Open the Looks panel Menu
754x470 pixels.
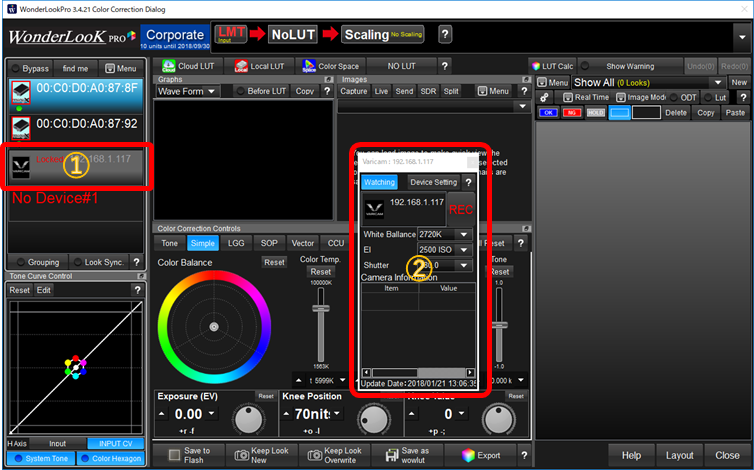553,83
